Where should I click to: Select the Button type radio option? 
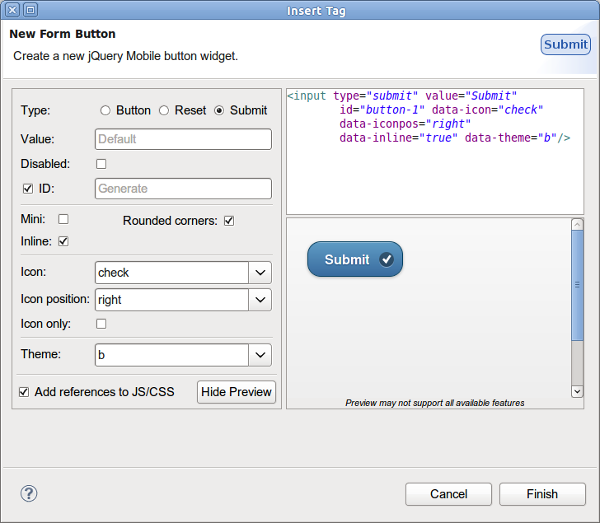click(x=106, y=111)
